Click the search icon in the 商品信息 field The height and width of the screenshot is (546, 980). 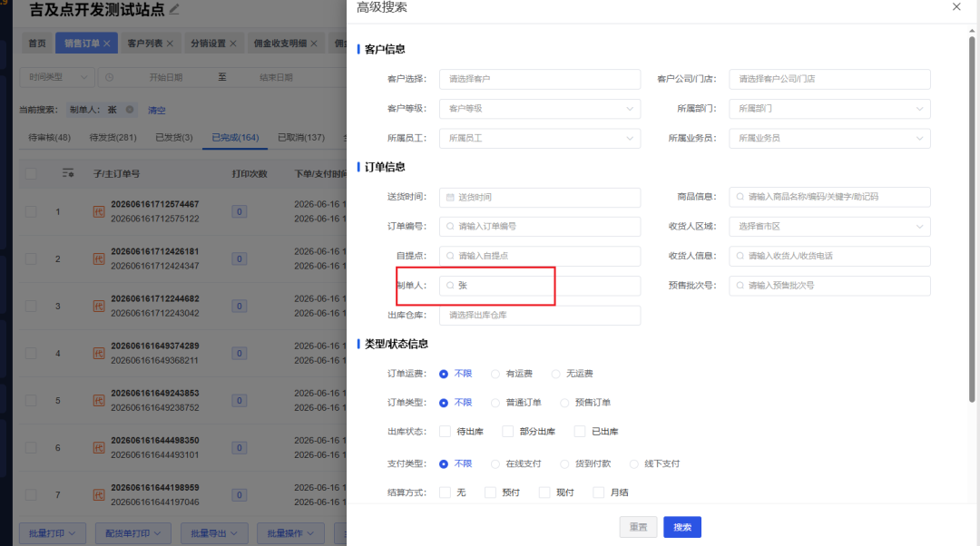coord(740,197)
